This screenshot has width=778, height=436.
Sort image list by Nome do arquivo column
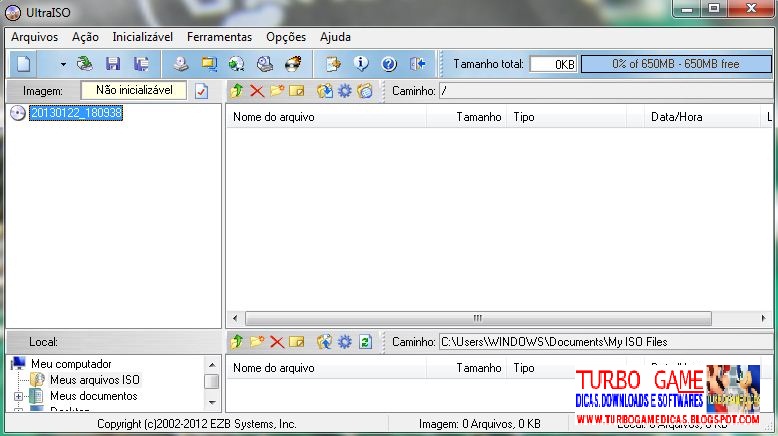pyautogui.click(x=326, y=117)
